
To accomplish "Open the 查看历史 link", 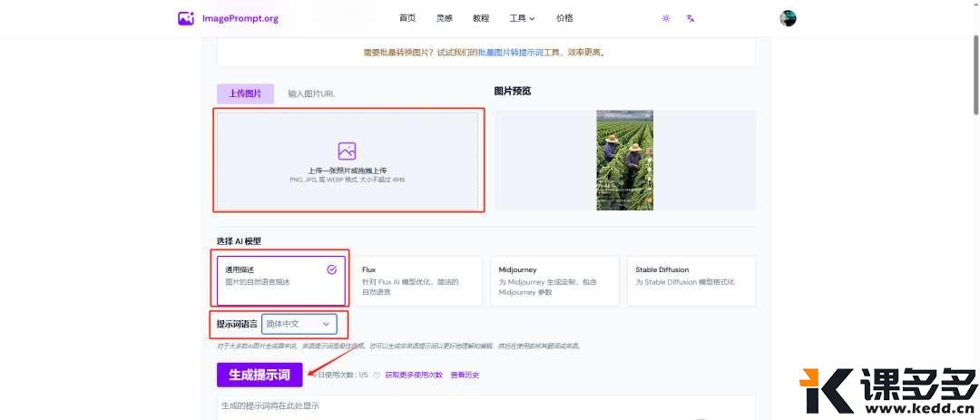I will pos(465,375).
